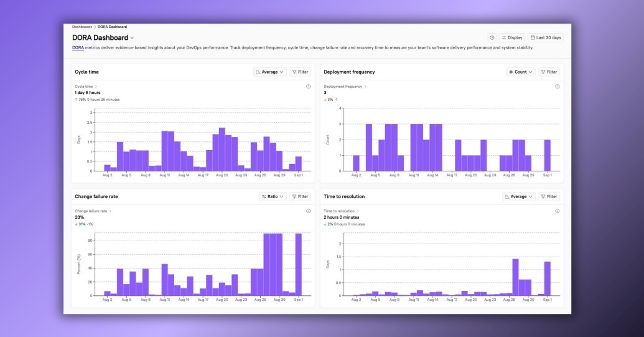Open Filter for Deployment frequency chart
This screenshot has height=337, width=644.
click(549, 72)
